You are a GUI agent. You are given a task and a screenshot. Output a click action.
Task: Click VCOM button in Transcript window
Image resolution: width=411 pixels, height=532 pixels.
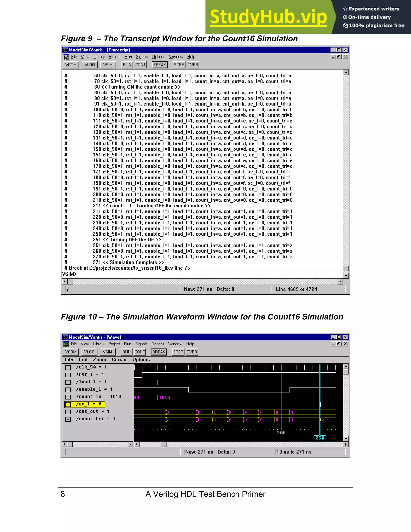[x=71, y=65]
